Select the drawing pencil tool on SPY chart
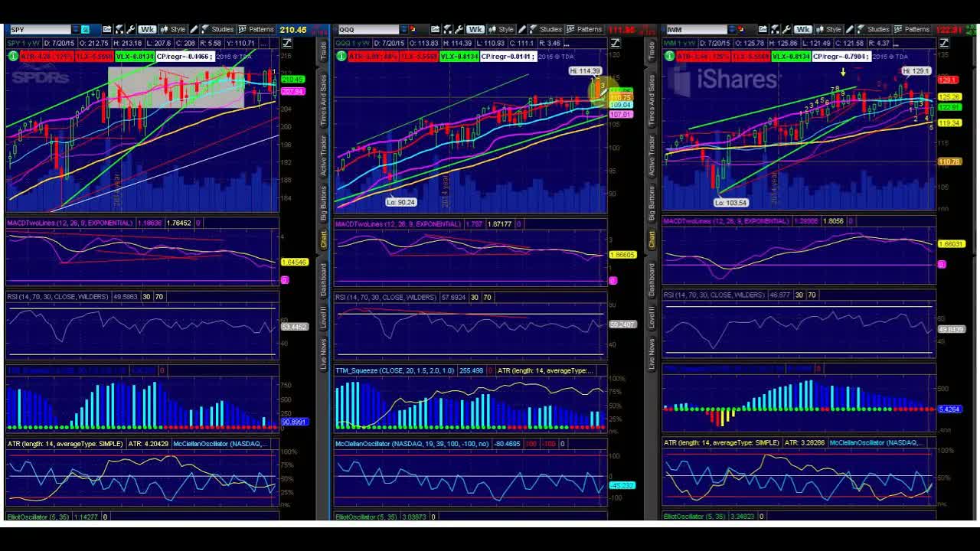Viewport: 980px width, 551px height. (x=194, y=29)
